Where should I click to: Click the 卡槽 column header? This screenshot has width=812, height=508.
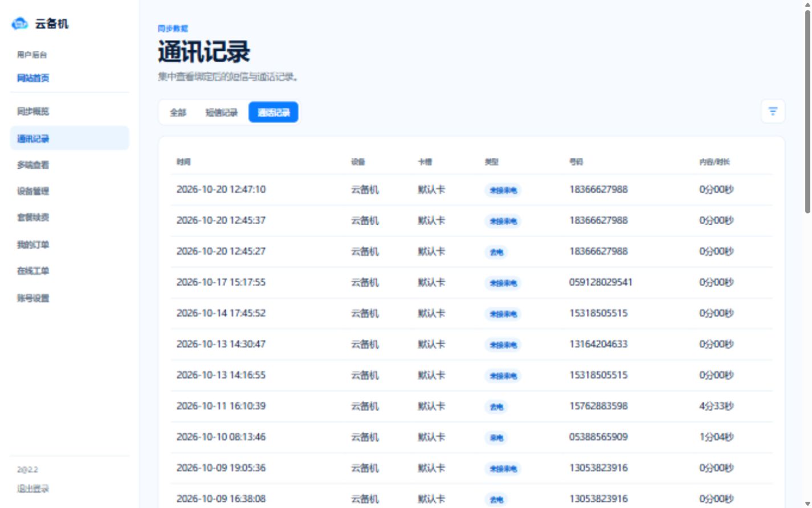[425, 162]
